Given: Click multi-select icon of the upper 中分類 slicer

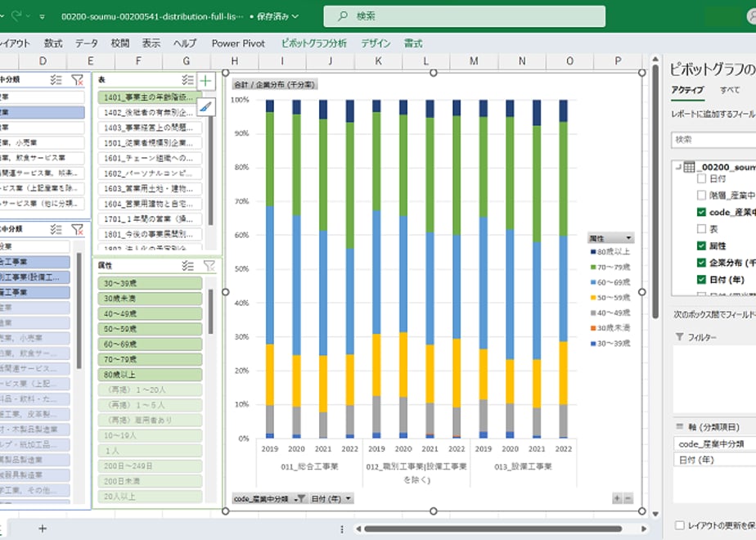Looking at the screenshot, I should (56, 80).
